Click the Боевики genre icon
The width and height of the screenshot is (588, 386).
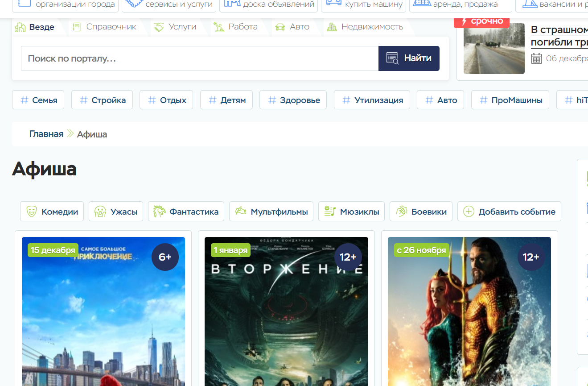click(x=401, y=212)
